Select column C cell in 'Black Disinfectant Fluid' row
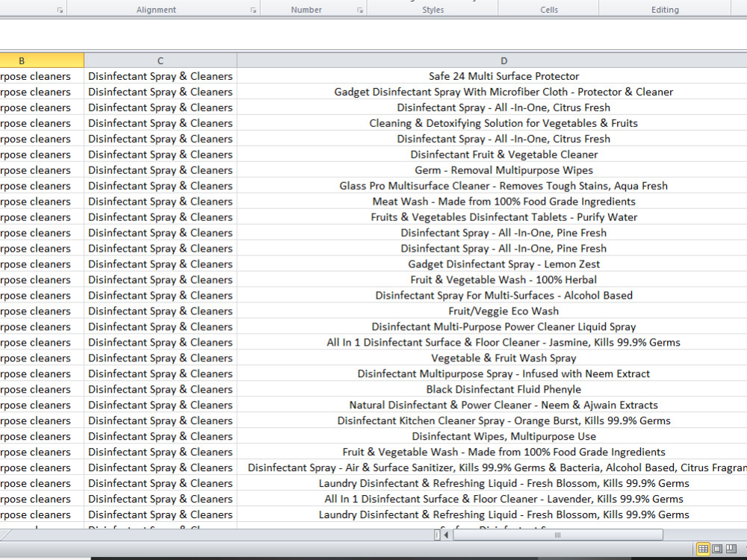Screen dimensions: 747x560 [x=161, y=390]
